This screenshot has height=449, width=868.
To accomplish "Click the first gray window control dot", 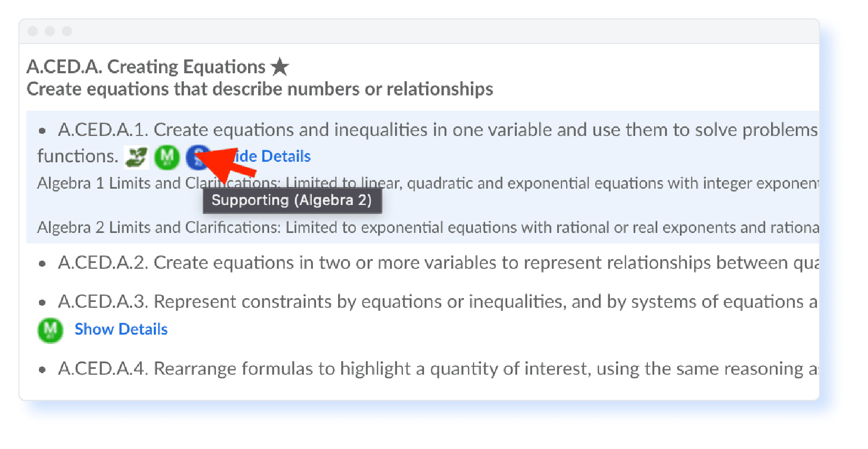I will click(x=33, y=31).
